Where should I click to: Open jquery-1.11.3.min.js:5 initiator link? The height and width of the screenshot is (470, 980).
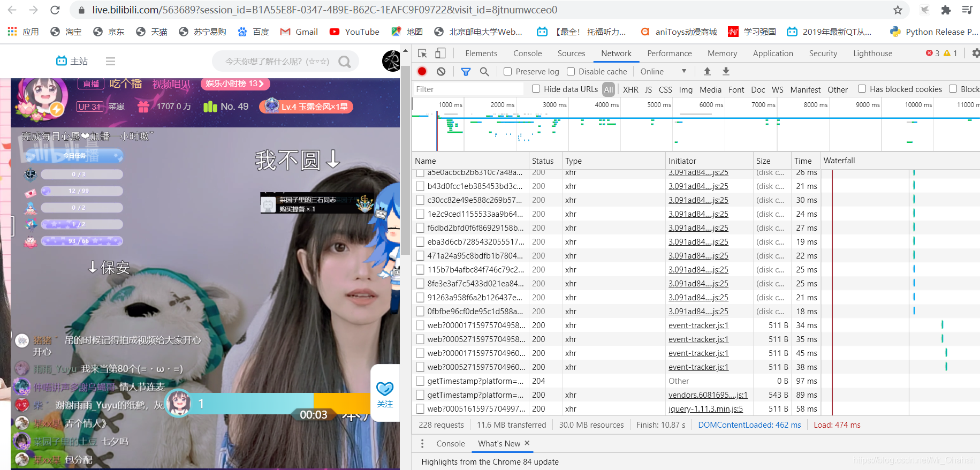[x=705, y=409]
